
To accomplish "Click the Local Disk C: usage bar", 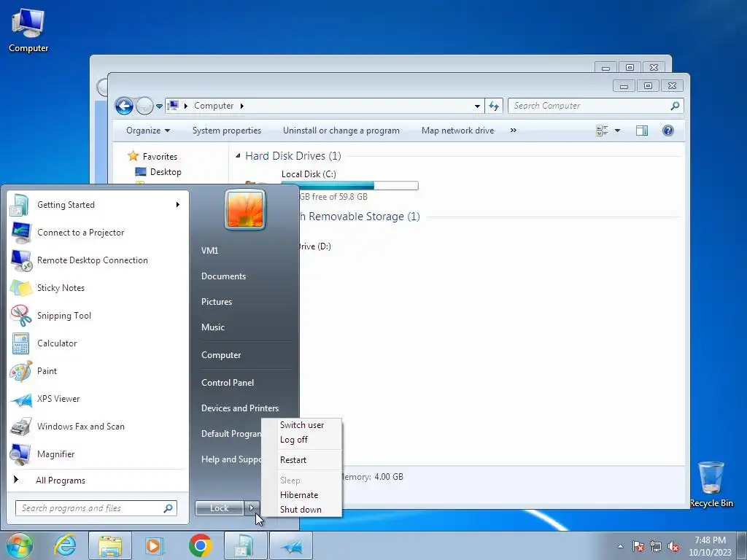I will tap(349, 185).
